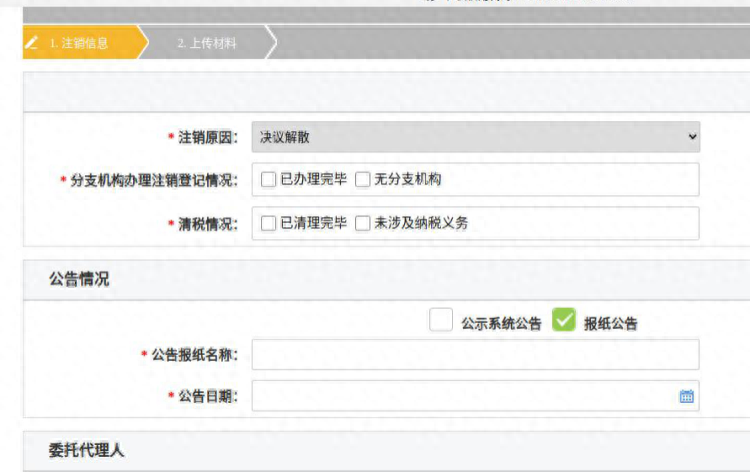750x472 pixels.
Task: Click the 公告日期 field label
Action: click(207, 397)
